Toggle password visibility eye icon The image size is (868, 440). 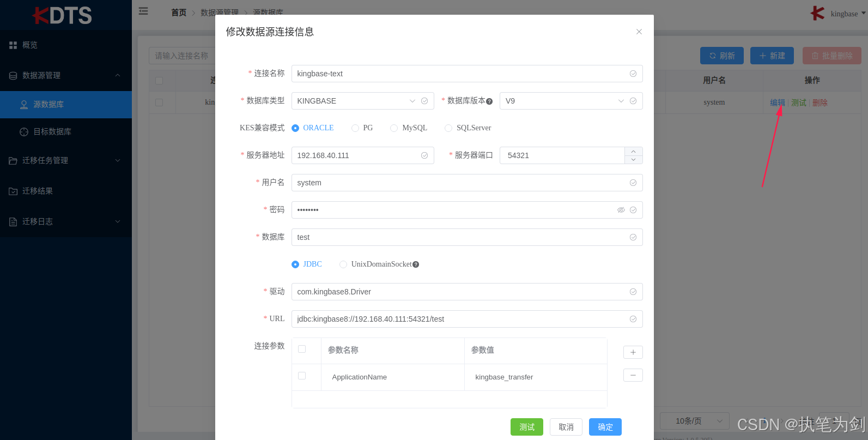pos(621,210)
